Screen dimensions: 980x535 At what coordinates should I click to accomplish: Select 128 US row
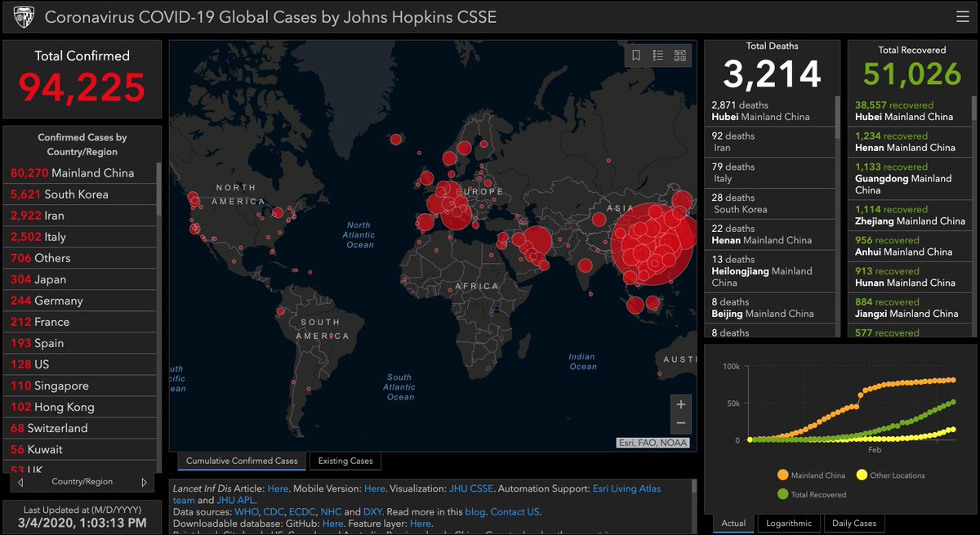pyautogui.click(x=79, y=364)
